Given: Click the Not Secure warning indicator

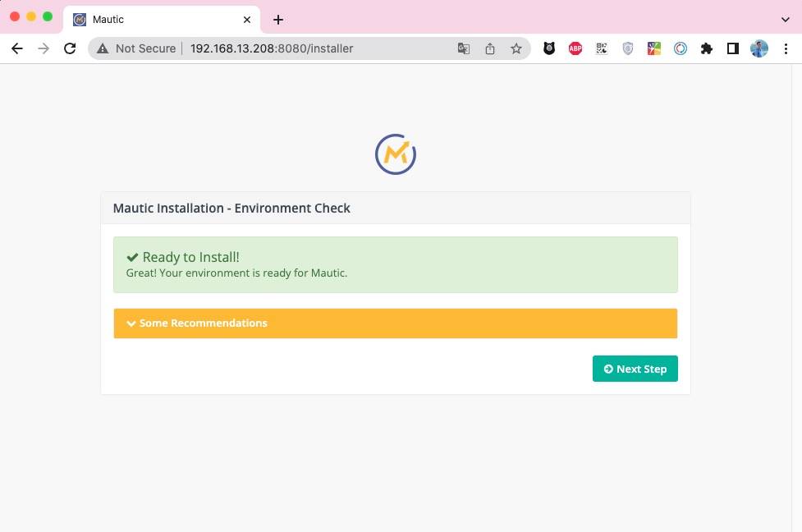Looking at the screenshot, I should click(136, 48).
